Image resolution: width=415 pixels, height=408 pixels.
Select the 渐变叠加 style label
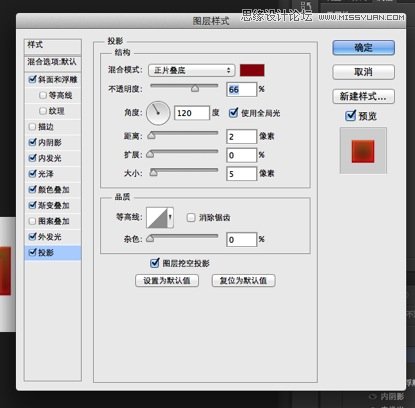click(x=54, y=205)
